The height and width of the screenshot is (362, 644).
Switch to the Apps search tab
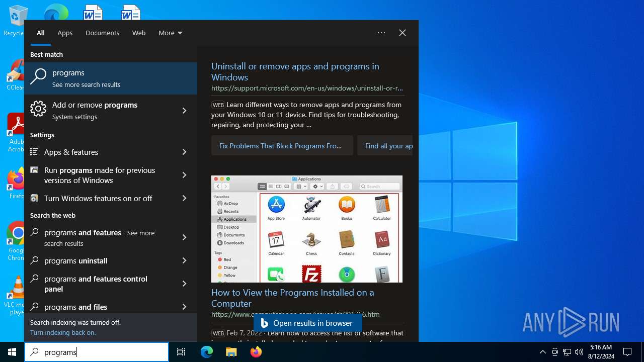[65, 33]
